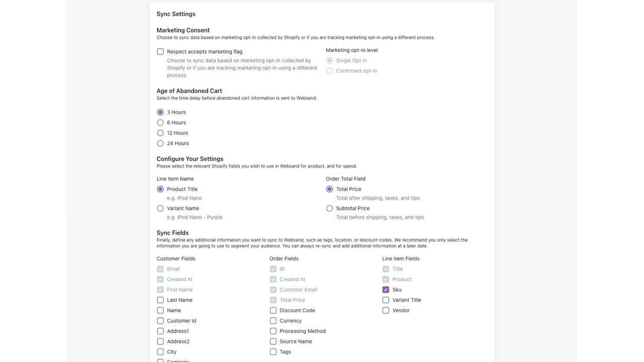This screenshot has width=644, height=362.
Task: Select Subtotal Price for Order Total Field
Action: pyautogui.click(x=329, y=208)
